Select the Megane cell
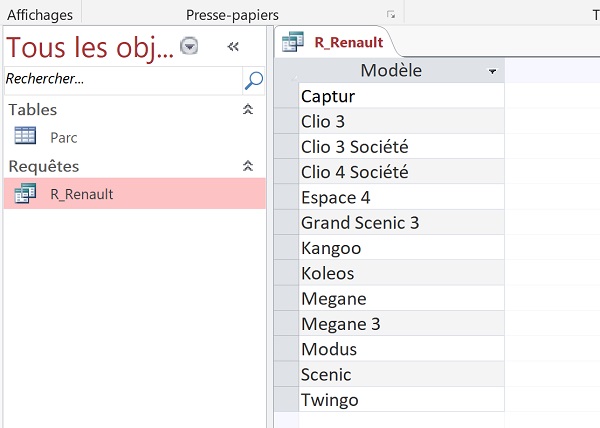 coord(401,298)
